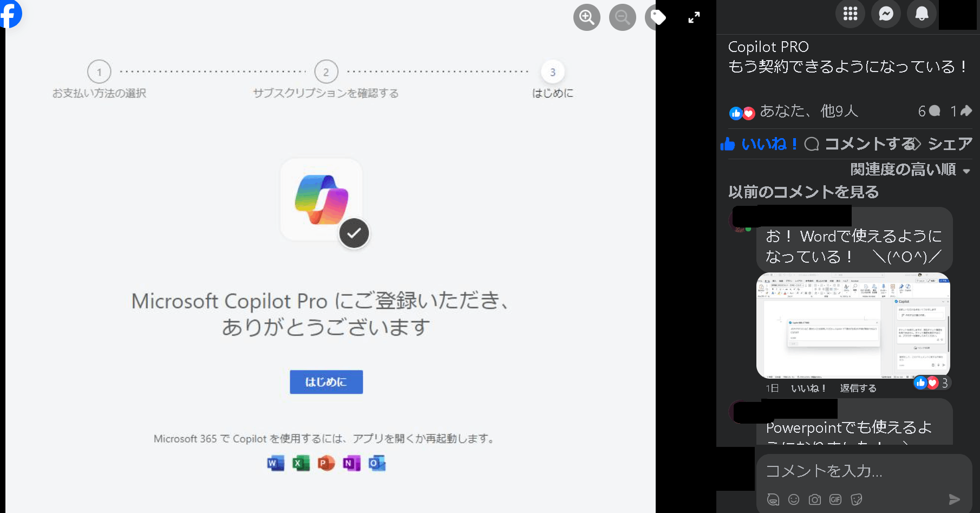
Task: Zoom out of the photo
Action: point(623,17)
